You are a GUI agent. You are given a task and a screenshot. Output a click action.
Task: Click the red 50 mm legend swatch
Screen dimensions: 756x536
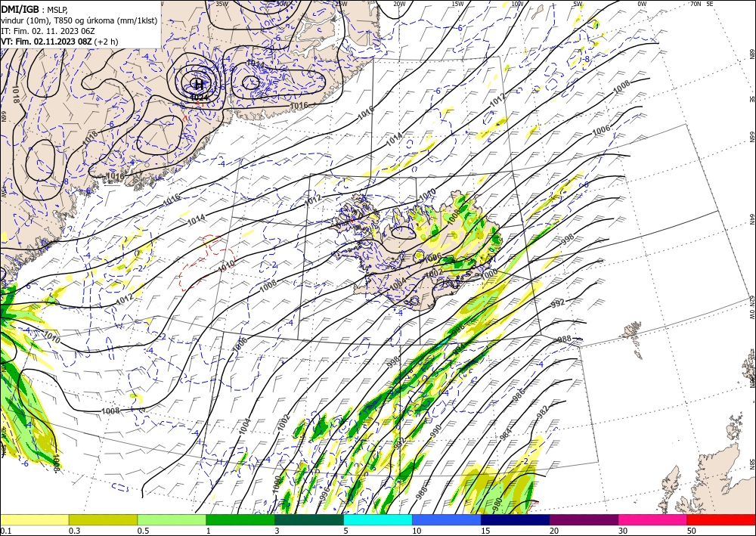tap(721, 519)
